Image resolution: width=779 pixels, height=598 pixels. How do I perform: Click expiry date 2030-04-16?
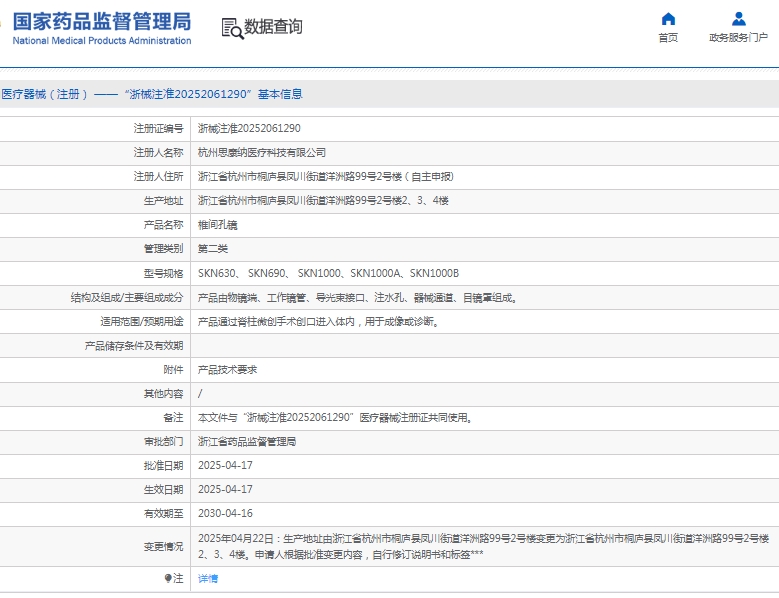225,513
